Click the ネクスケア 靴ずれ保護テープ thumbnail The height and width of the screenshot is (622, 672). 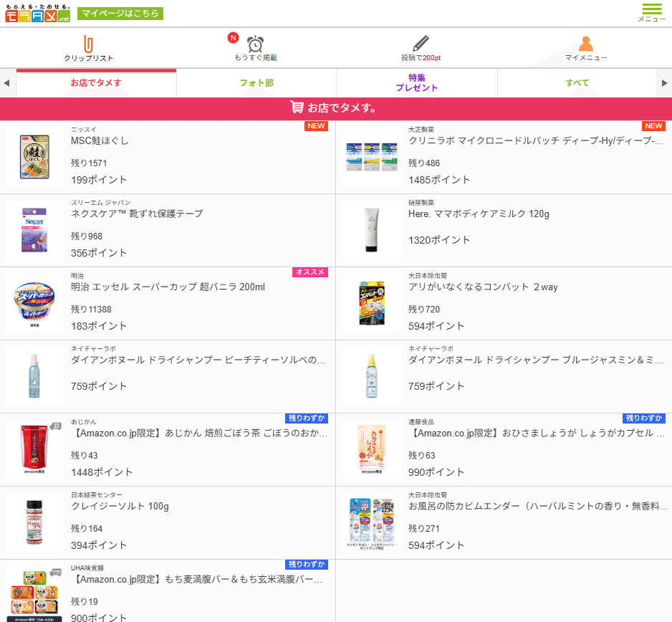click(34, 230)
